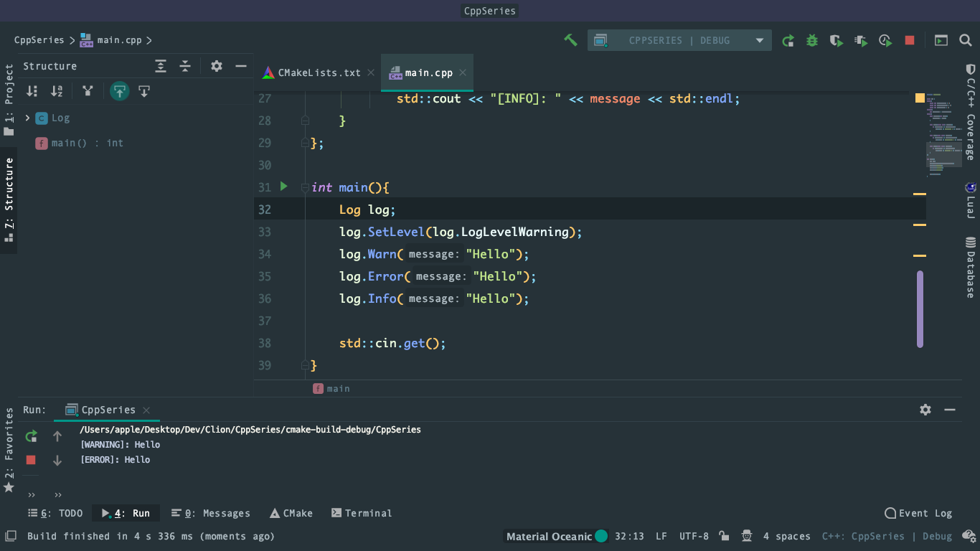Open the CPPSERIES | DEBUG run configuration dropdown
Image resolution: width=980 pixels, height=551 pixels.
point(679,40)
